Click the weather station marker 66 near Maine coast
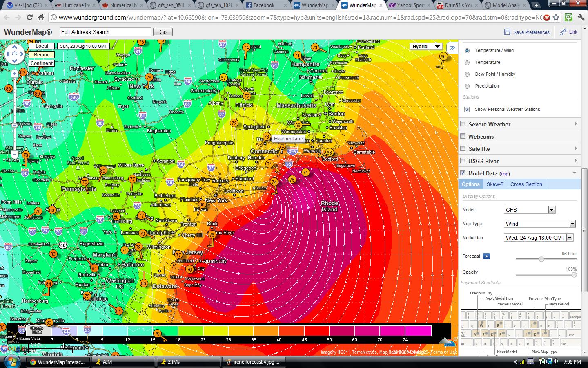Viewport: 588px width, 368px height. [443, 57]
